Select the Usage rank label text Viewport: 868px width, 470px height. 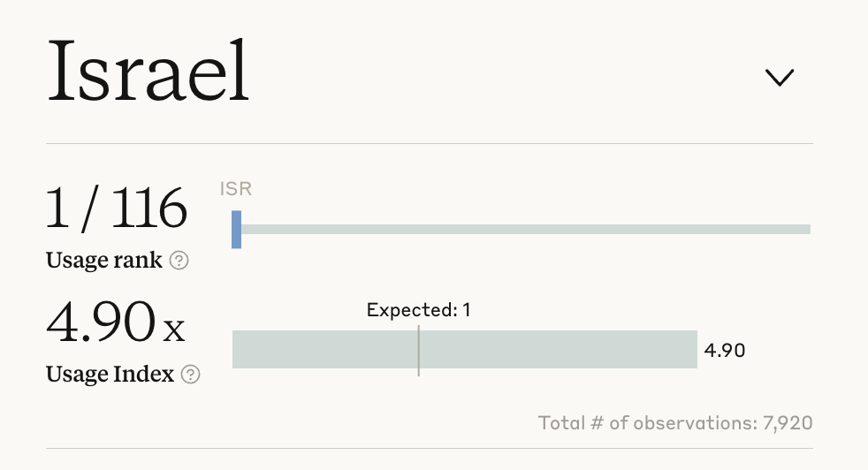pos(104,261)
